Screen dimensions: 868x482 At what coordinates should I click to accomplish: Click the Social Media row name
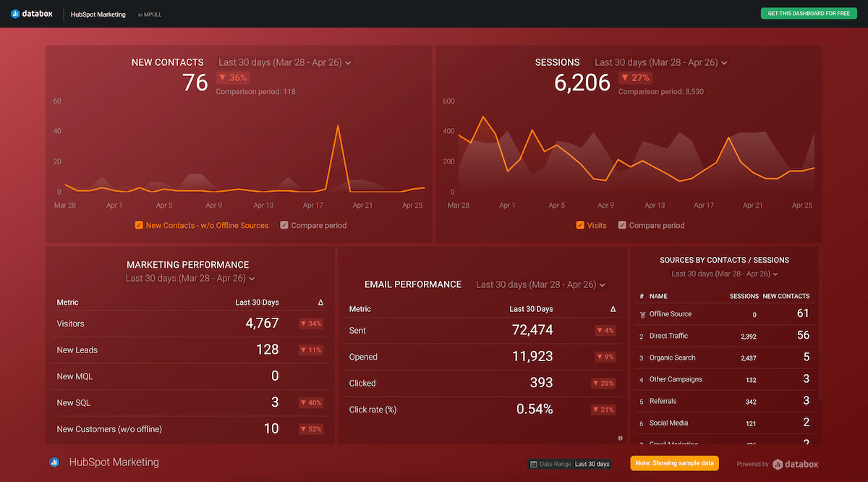pos(668,423)
